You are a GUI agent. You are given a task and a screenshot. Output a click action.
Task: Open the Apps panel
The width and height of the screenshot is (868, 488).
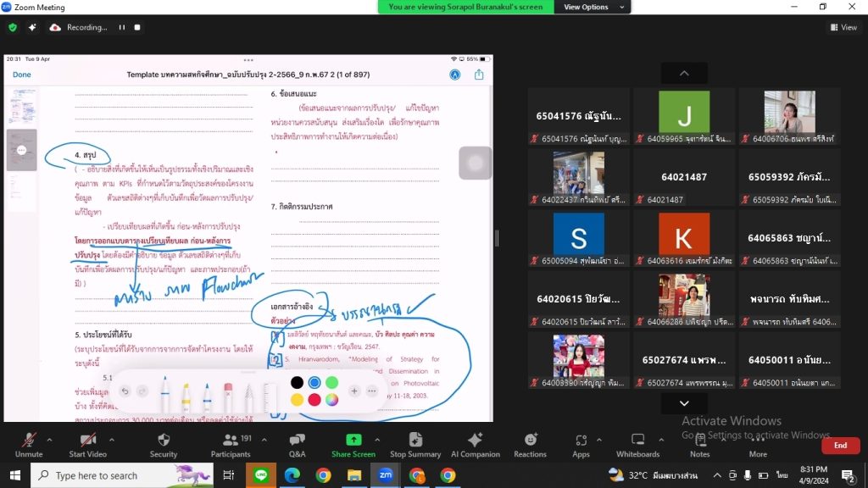click(581, 445)
